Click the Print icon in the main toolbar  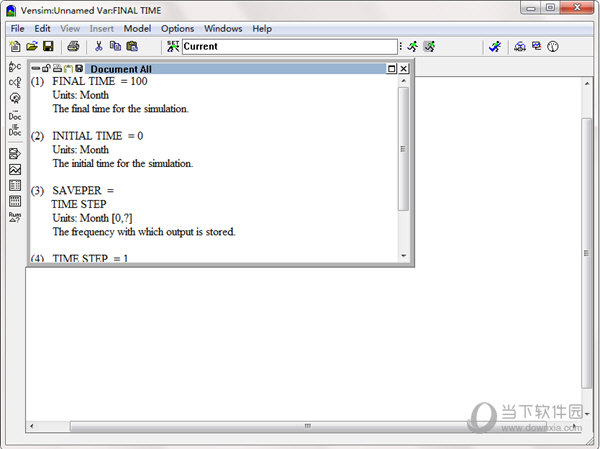click(73, 47)
